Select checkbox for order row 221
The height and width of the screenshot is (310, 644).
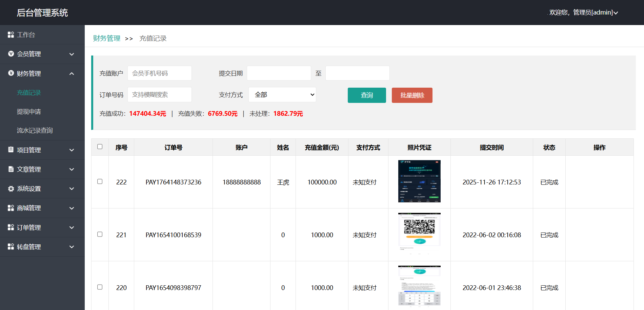[100, 234]
